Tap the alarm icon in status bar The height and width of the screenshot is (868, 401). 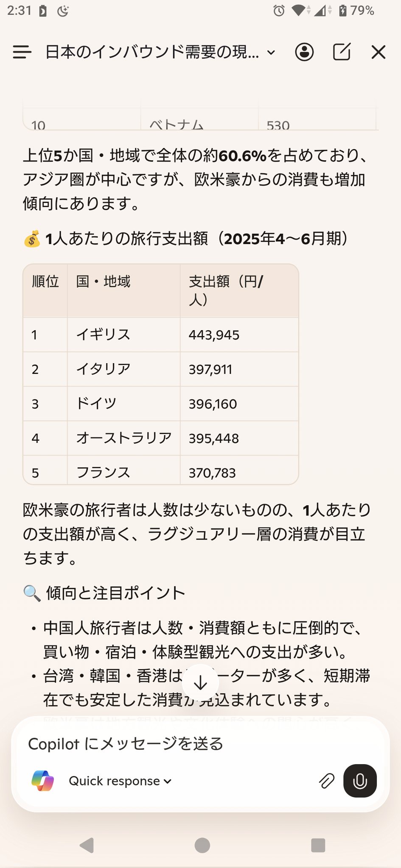point(279,11)
